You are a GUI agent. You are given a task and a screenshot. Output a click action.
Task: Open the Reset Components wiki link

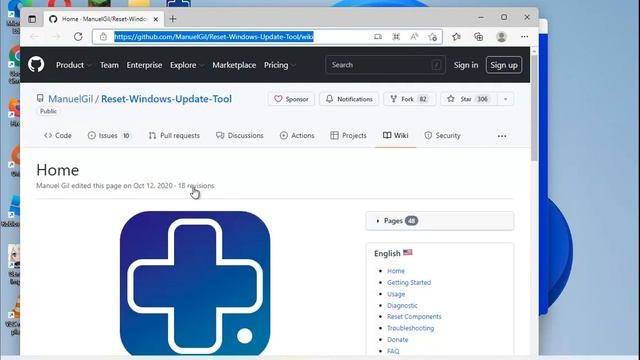click(x=414, y=316)
